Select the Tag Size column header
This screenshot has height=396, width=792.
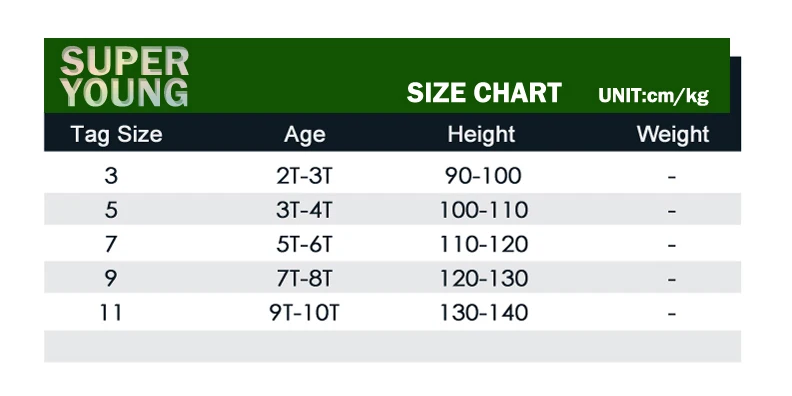click(x=117, y=134)
